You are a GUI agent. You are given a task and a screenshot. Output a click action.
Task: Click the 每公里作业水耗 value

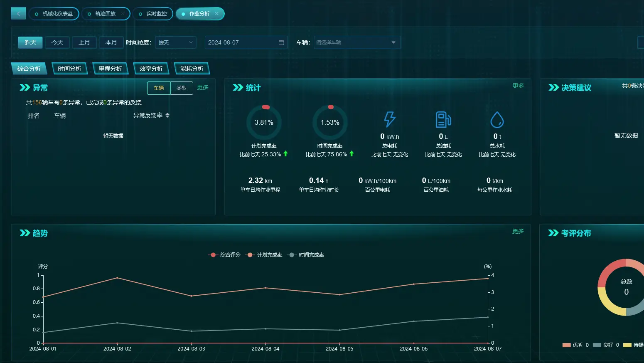pyautogui.click(x=494, y=180)
